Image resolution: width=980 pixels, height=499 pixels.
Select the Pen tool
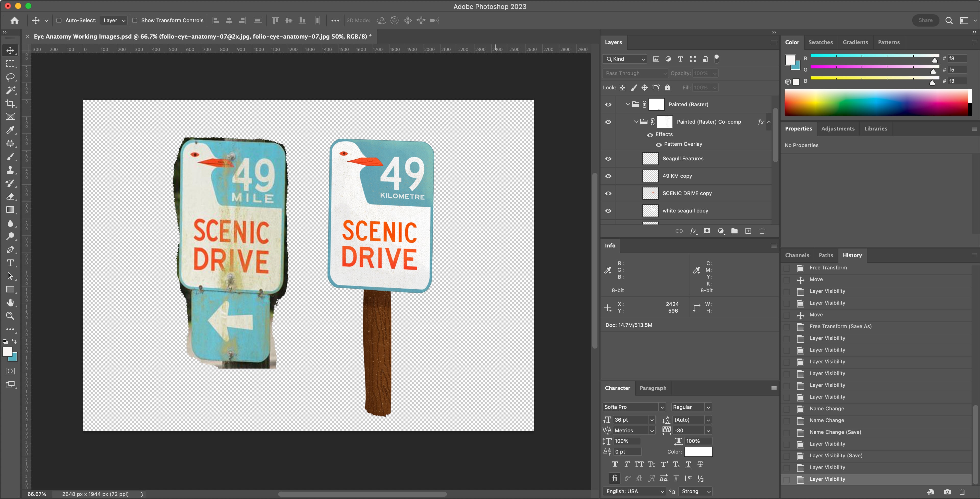click(x=10, y=250)
